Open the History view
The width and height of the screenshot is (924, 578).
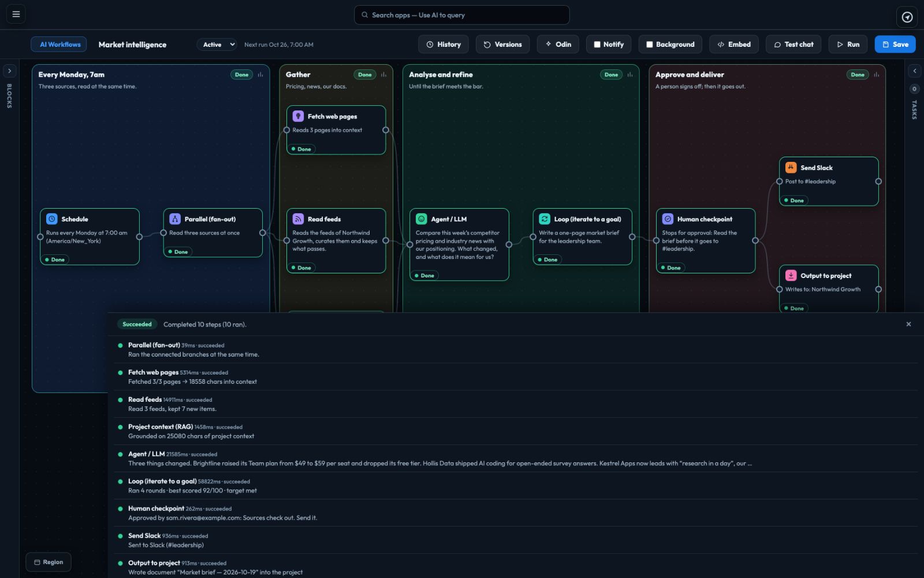click(x=444, y=45)
